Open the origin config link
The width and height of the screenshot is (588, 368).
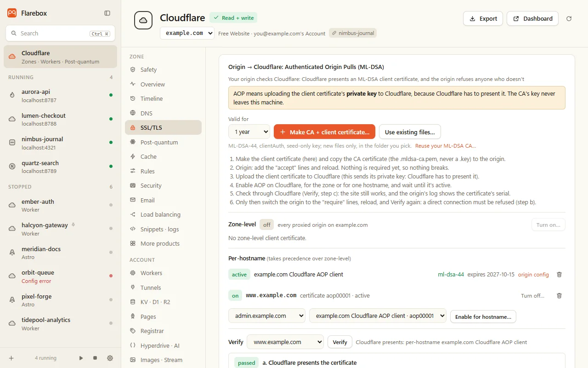[533, 275]
